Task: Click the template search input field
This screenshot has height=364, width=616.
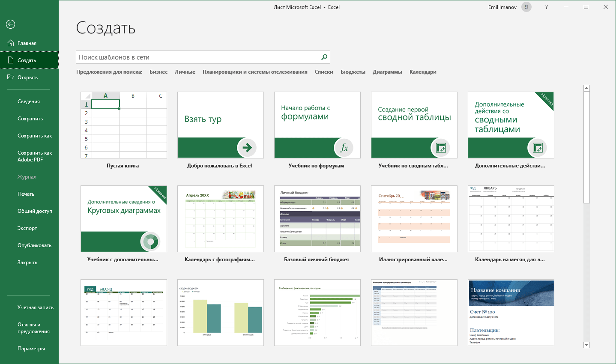Action: (x=197, y=57)
